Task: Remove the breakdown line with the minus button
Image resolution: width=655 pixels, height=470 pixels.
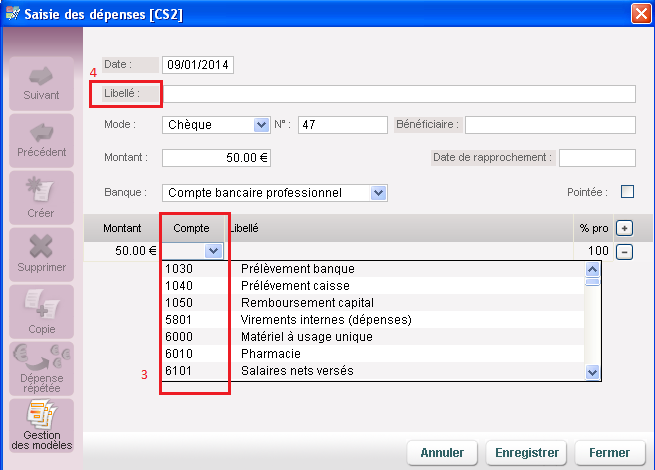Action: click(625, 252)
